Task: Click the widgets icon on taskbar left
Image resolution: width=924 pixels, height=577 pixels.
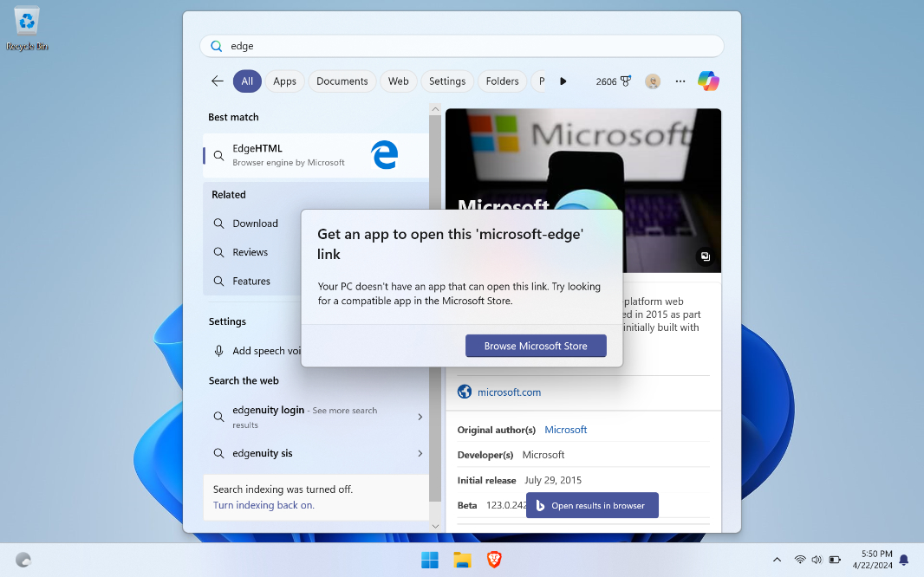Action: pyautogui.click(x=23, y=560)
